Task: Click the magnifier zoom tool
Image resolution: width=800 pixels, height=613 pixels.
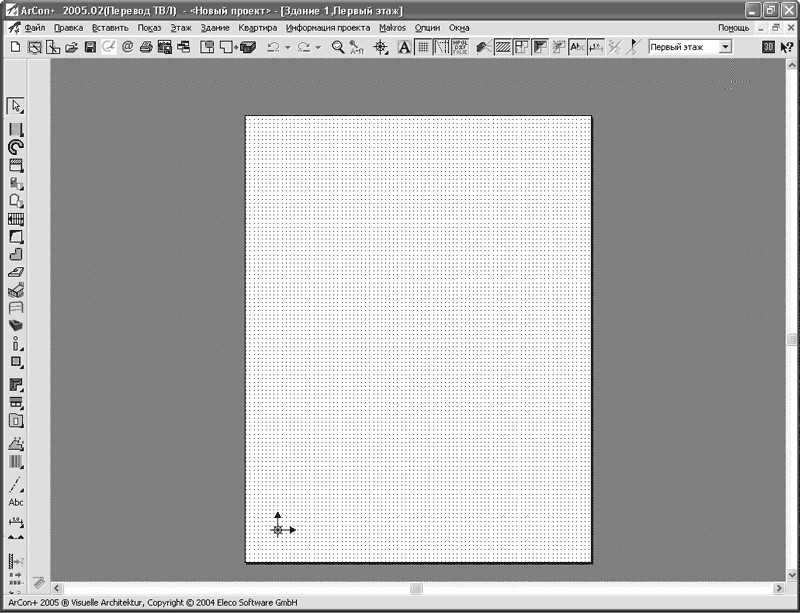Action: click(x=338, y=47)
